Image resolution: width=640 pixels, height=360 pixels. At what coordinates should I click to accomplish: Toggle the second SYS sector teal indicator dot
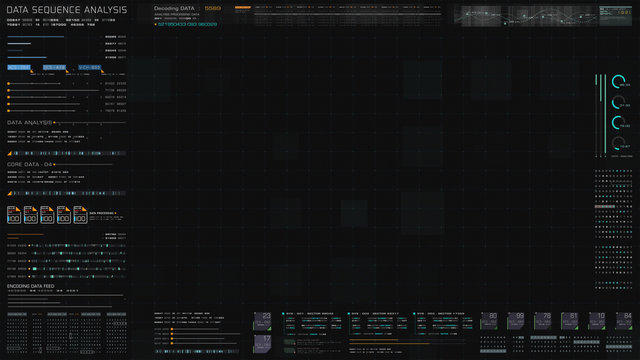click(x=349, y=314)
